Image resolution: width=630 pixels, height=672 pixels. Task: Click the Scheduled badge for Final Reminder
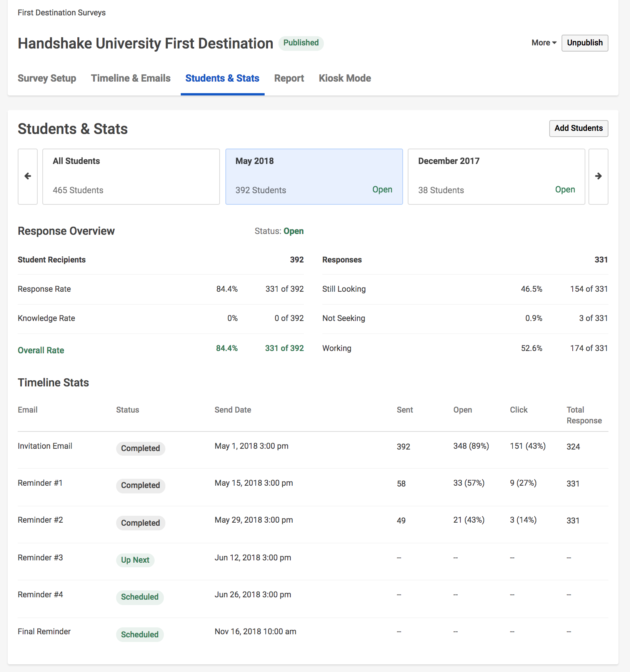[x=140, y=634]
